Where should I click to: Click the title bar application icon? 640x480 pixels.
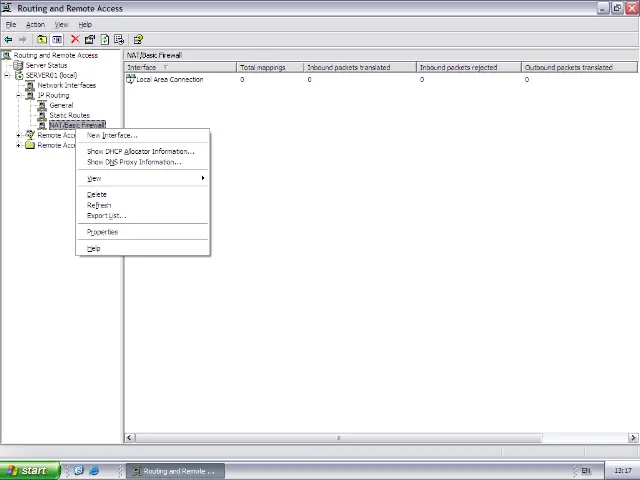click(x=7, y=8)
